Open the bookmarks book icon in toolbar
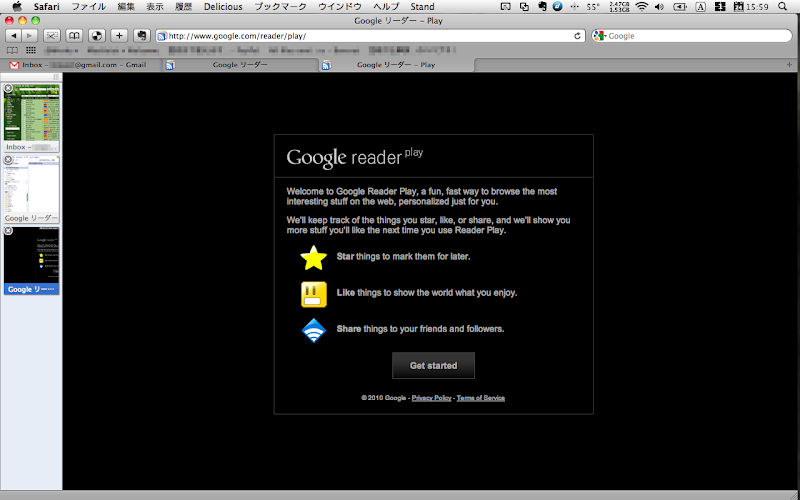This screenshot has height=500, width=800. [x=74, y=36]
